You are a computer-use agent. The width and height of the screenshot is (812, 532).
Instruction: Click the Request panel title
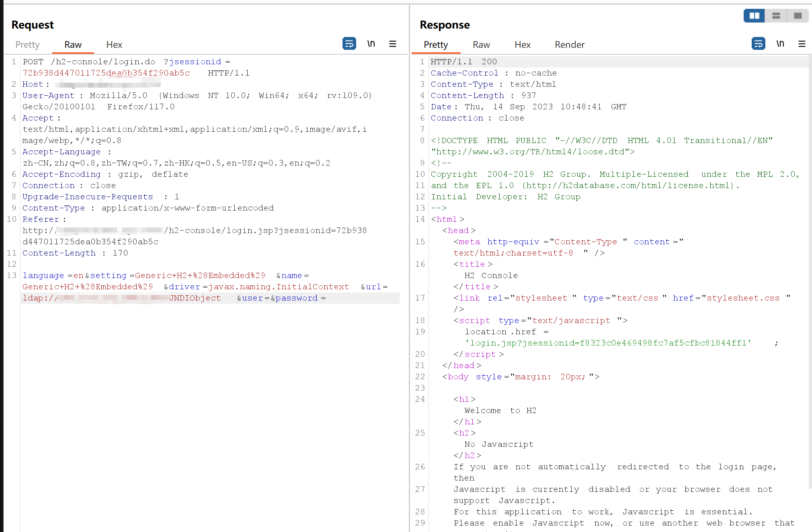click(x=33, y=25)
